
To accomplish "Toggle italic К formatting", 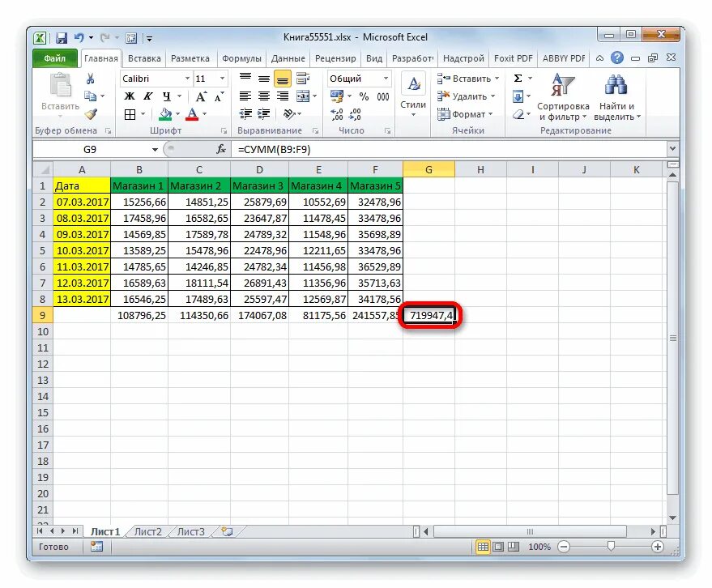I will click(x=148, y=96).
